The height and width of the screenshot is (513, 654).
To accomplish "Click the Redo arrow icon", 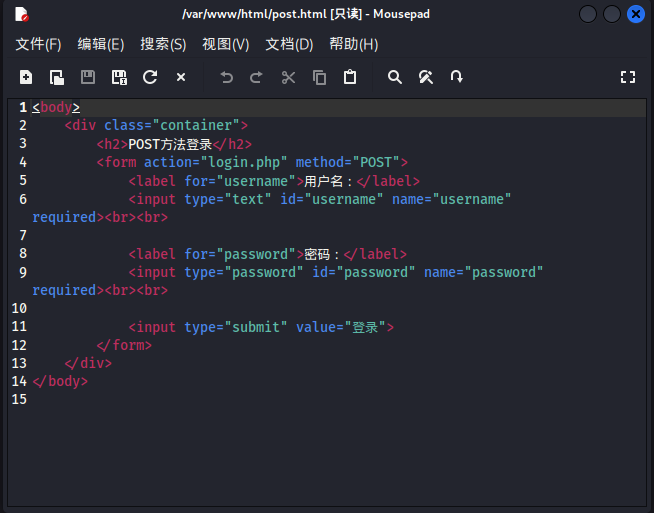I will tap(257, 77).
